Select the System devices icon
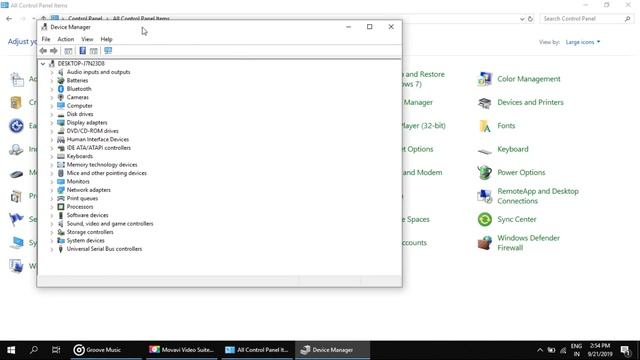This screenshot has height=360, width=640. tap(61, 240)
